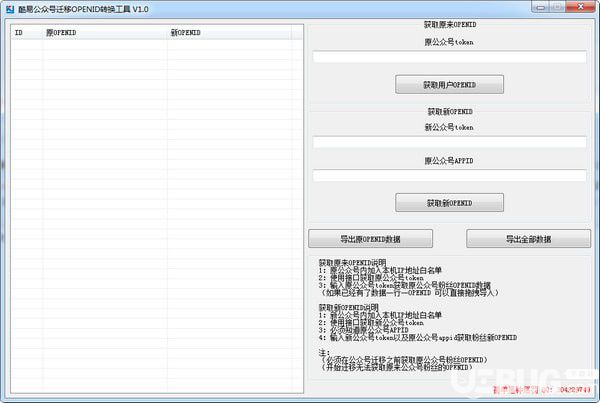Viewport: 600px width, 403px height.
Task: Click the 导出全部数据 button
Action: click(x=528, y=239)
